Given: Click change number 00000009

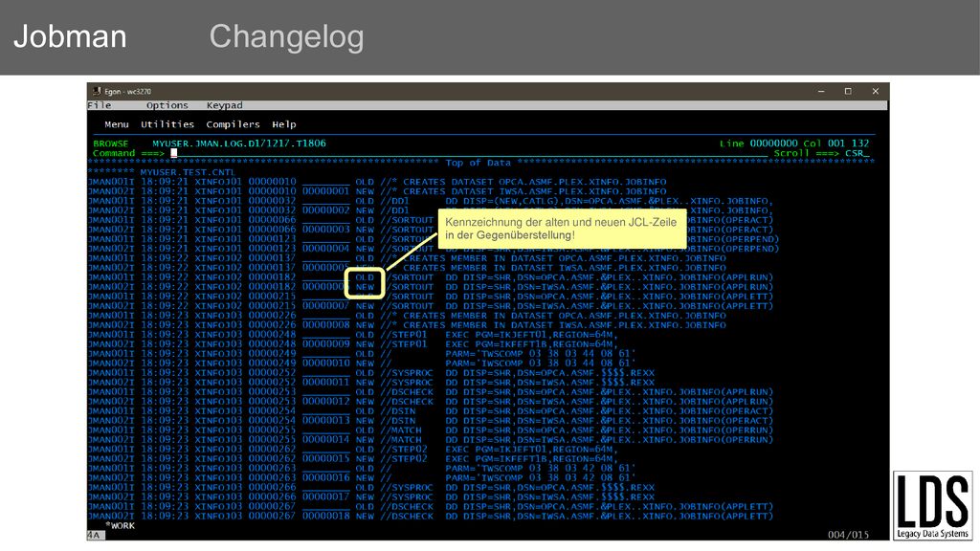Looking at the screenshot, I should coord(325,344).
